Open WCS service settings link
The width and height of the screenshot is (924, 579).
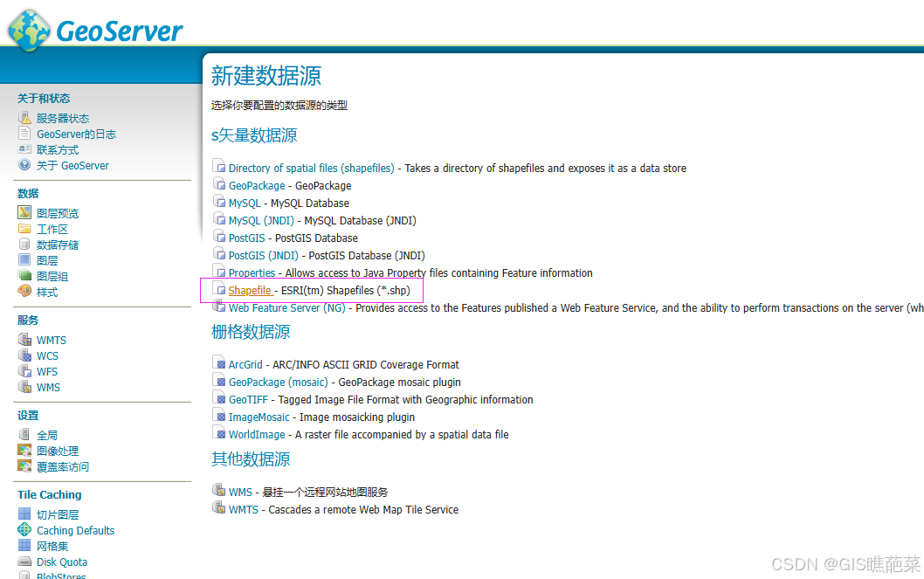point(47,355)
